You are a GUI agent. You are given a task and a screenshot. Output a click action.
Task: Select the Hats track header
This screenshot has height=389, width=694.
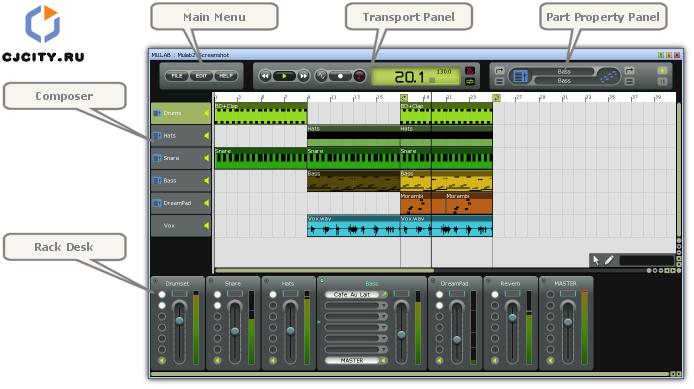pos(181,135)
